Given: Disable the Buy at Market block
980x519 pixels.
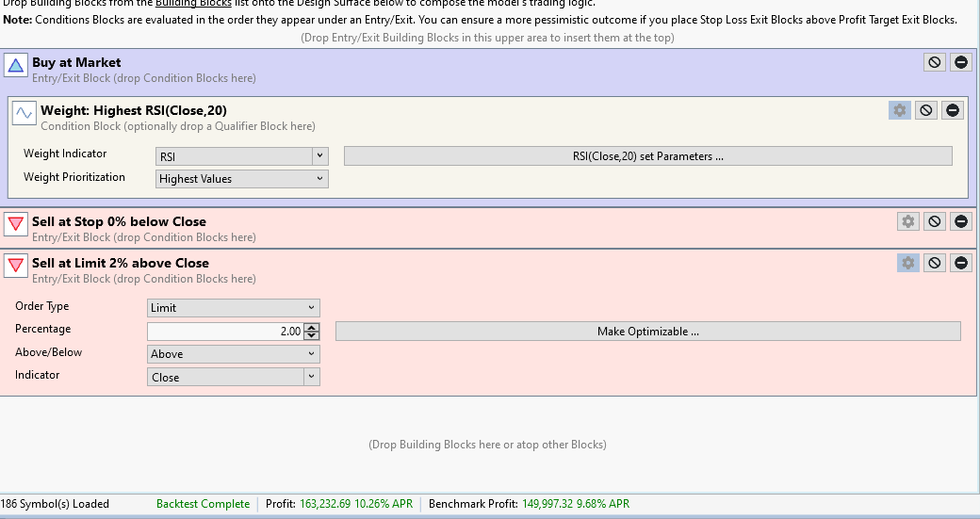Looking at the screenshot, I should point(934,62).
